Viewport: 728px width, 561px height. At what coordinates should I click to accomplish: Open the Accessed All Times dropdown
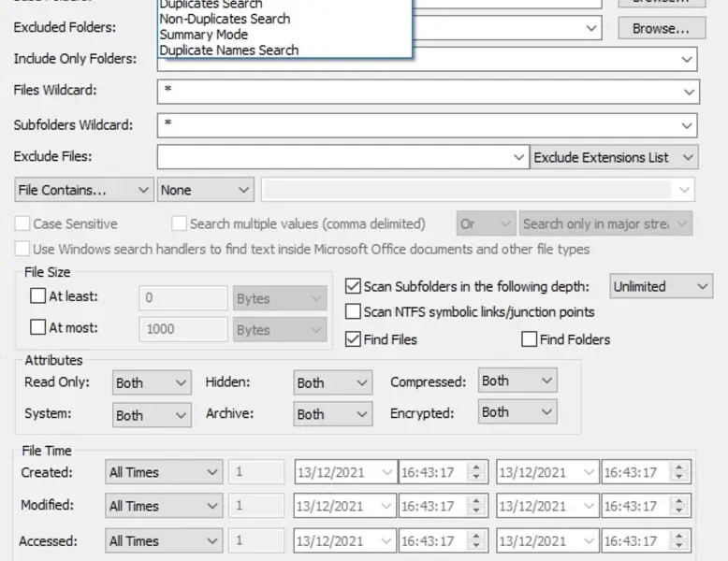pyautogui.click(x=164, y=541)
